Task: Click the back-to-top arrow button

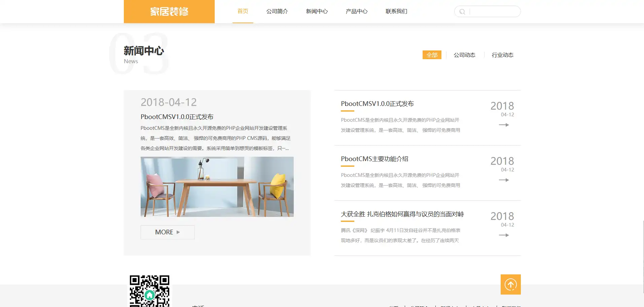Action: click(x=510, y=284)
